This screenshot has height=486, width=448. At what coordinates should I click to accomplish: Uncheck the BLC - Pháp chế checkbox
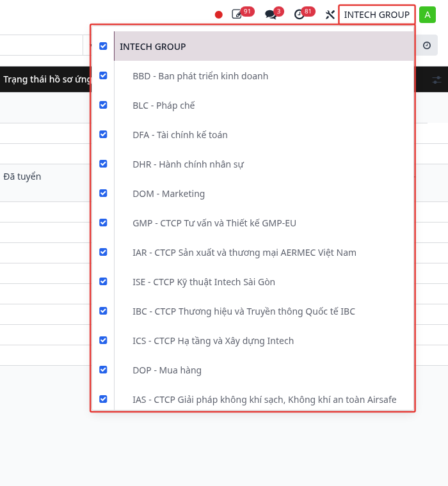click(103, 105)
